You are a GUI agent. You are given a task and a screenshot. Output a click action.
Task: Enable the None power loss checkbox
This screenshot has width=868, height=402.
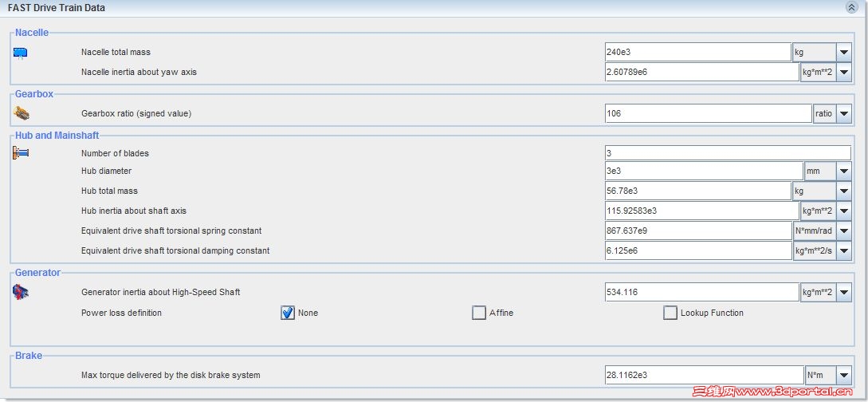(x=287, y=313)
